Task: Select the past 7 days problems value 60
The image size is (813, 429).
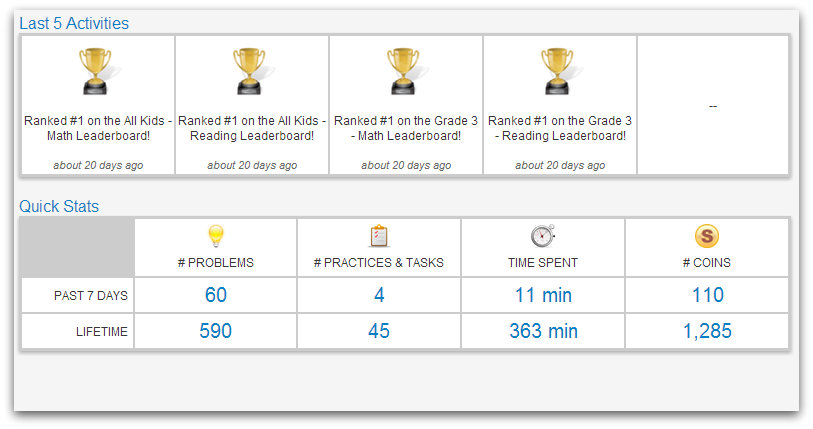Action: [x=216, y=295]
